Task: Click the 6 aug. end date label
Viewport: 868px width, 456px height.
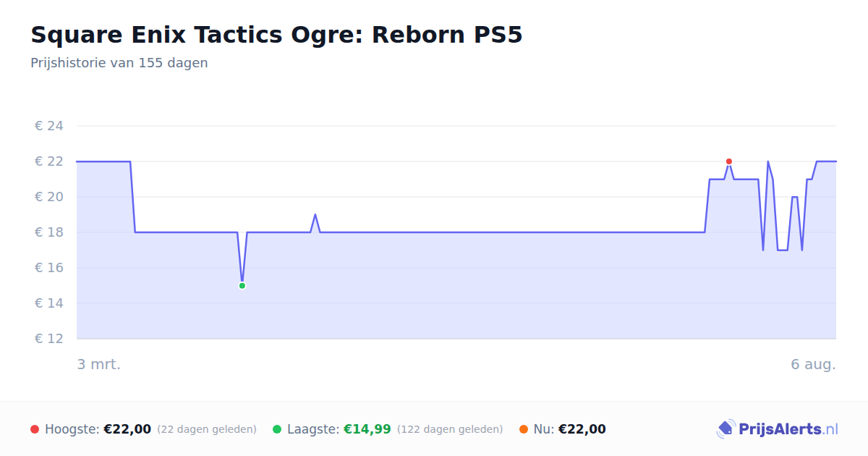Action: coord(814,364)
